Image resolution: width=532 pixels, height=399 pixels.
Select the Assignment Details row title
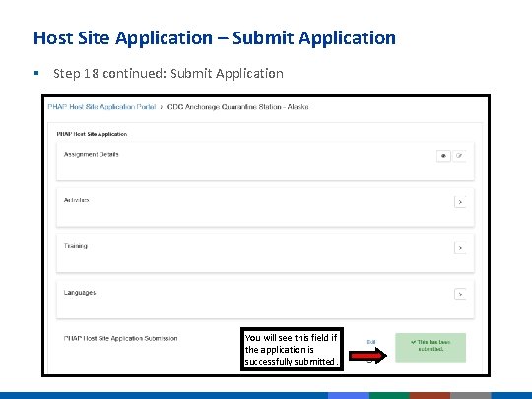[x=91, y=154]
